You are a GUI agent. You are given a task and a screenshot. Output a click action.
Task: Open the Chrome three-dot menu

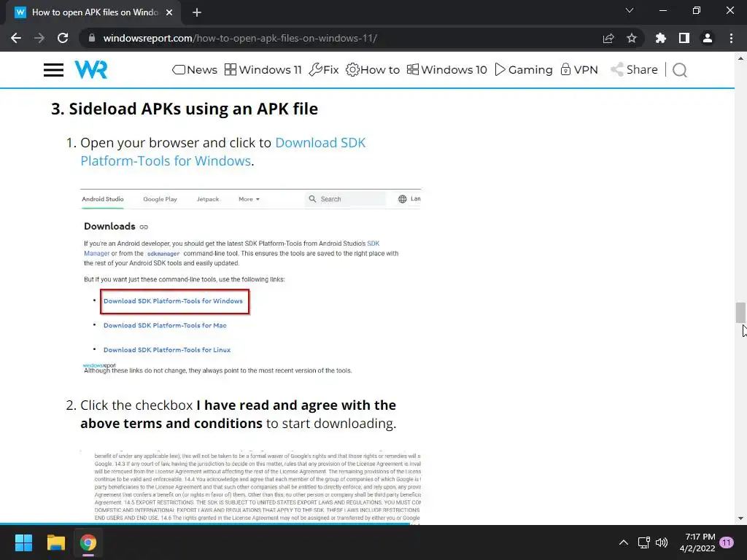[x=731, y=38]
